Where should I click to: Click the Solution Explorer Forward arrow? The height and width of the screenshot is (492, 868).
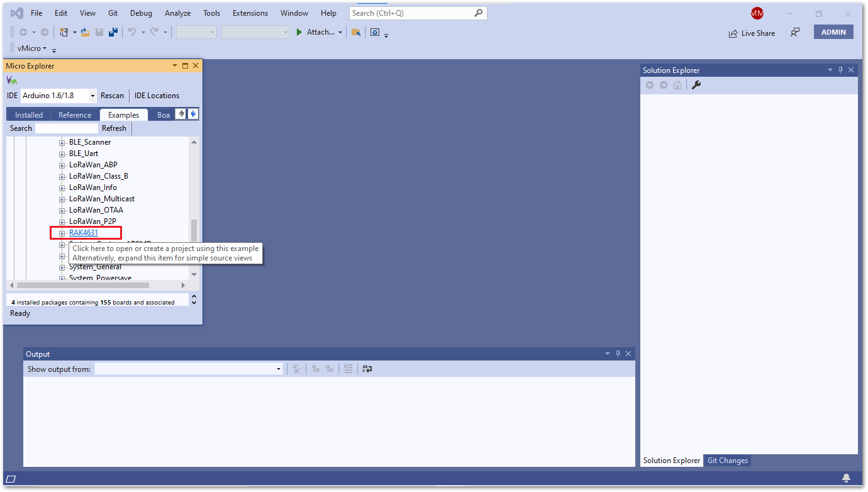[x=664, y=85]
